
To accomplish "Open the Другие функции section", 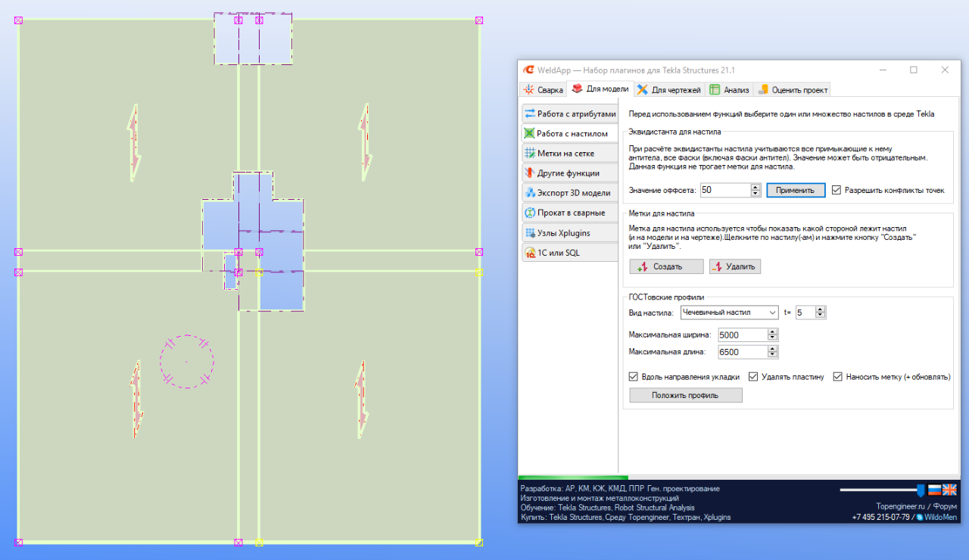I will 569,173.
